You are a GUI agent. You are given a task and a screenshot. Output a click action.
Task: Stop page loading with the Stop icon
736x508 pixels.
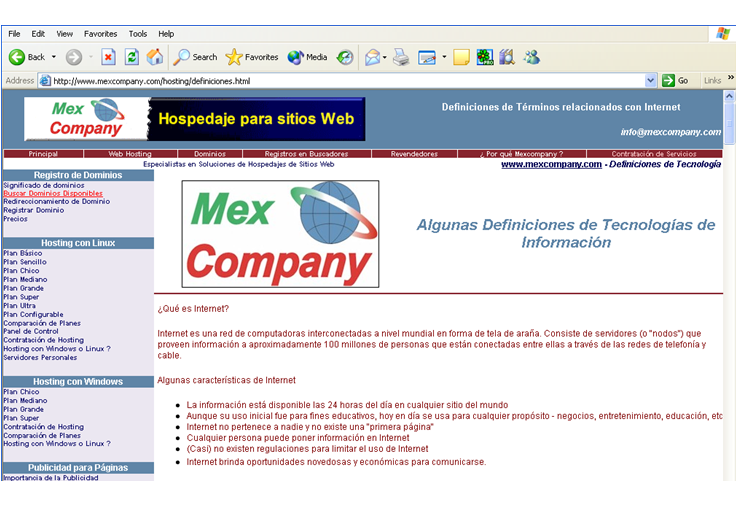[x=108, y=57]
